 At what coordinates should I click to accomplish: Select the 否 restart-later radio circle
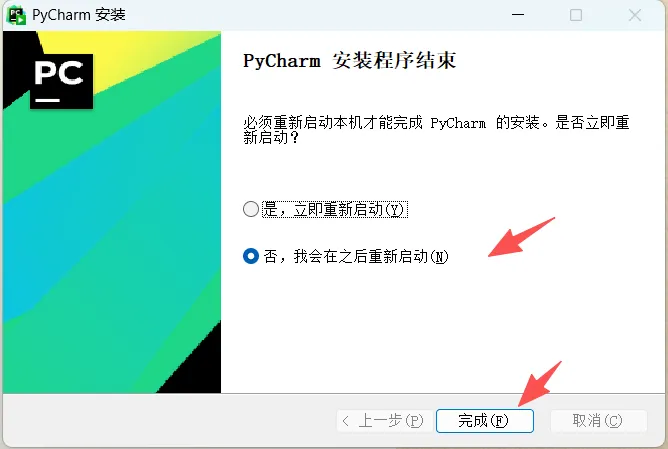coord(251,256)
